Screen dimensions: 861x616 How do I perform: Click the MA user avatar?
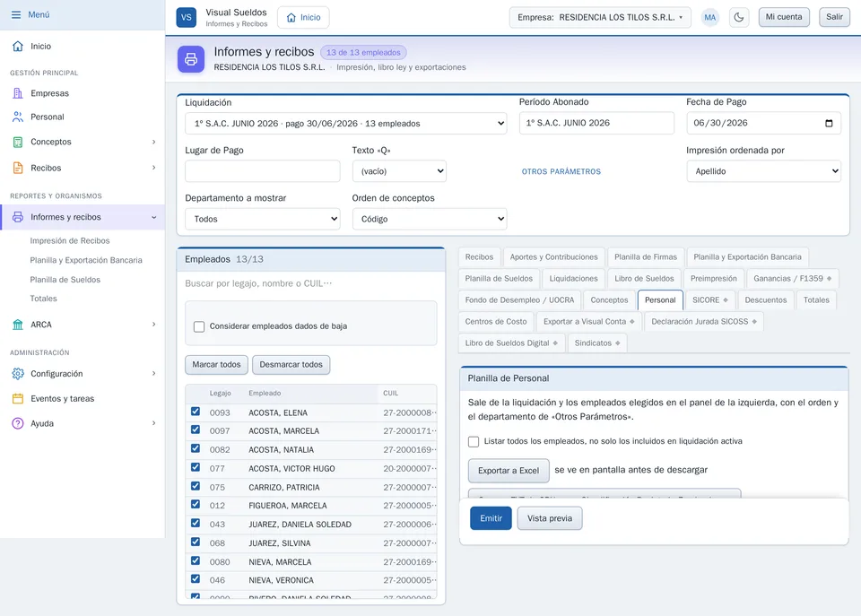pos(710,17)
